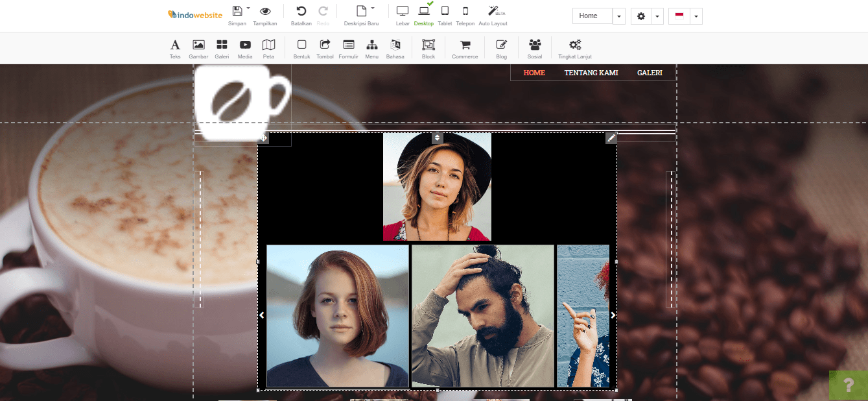Open the Galeri insertion tool

click(x=222, y=47)
